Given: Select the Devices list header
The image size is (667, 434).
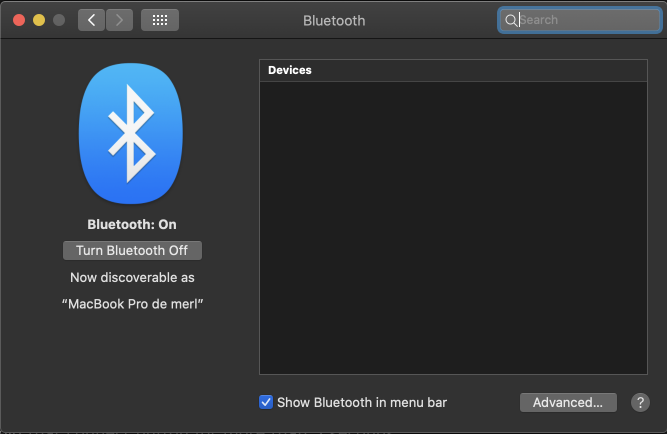Looking at the screenshot, I should (453, 70).
